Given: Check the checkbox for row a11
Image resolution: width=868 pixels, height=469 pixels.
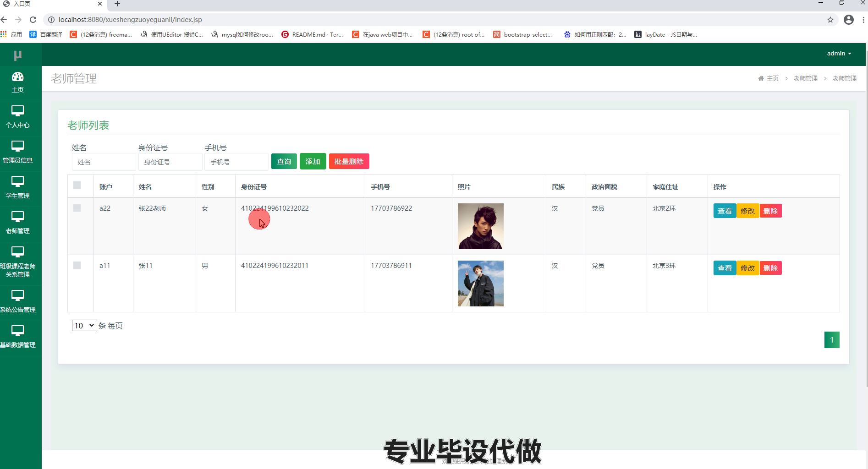Looking at the screenshot, I should click(77, 265).
